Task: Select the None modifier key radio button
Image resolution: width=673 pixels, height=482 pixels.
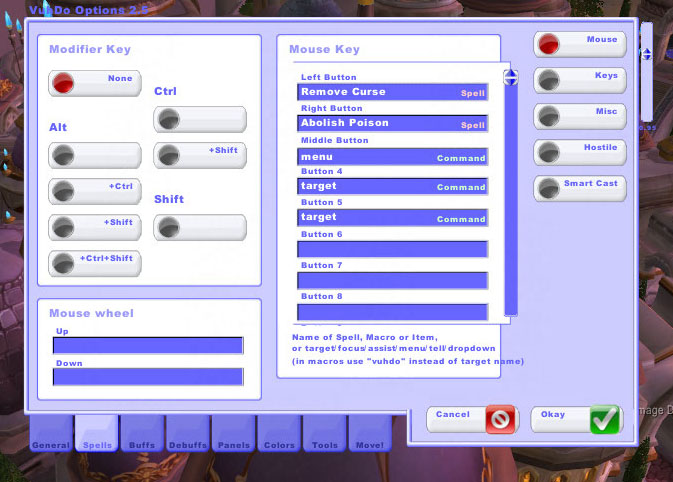Action: 66,84
